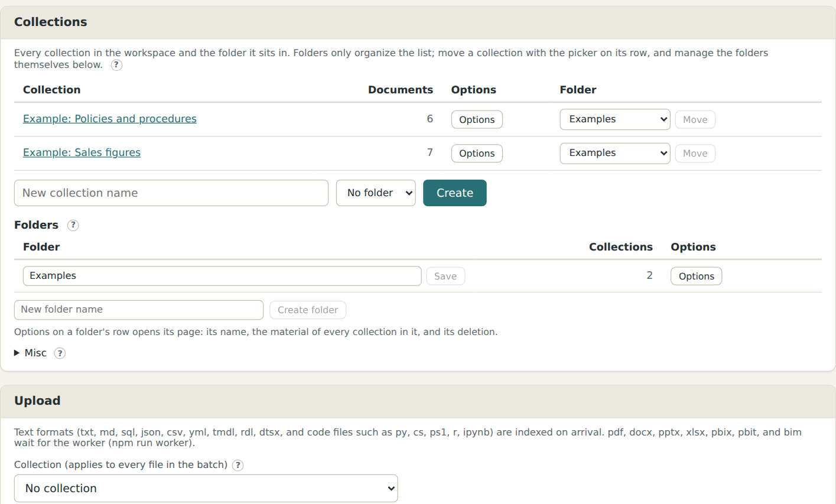
Task: Click document count 7 for Sales figures
Action: (430, 152)
